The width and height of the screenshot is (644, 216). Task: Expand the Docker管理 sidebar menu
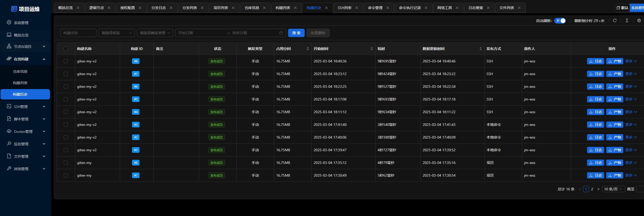(x=25, y=132)
